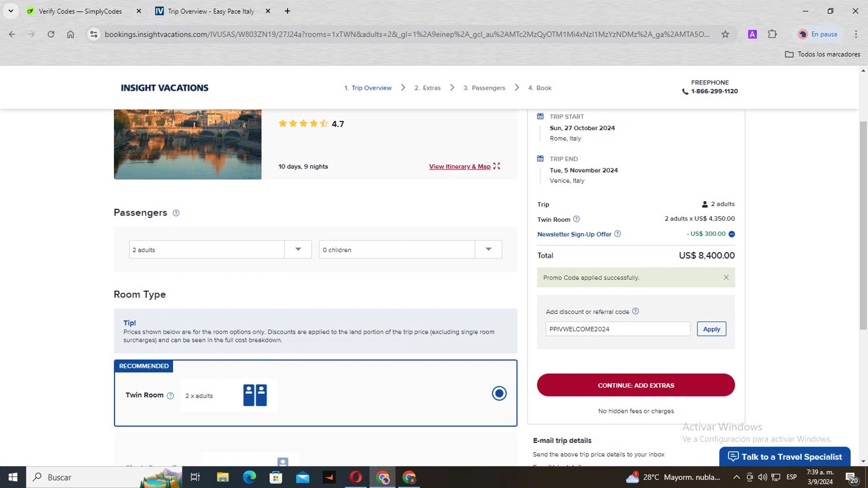Screen dimensions: 868x488
Task: Close the Verify Codes SimplyCodes tab
Action: point(139,11)
